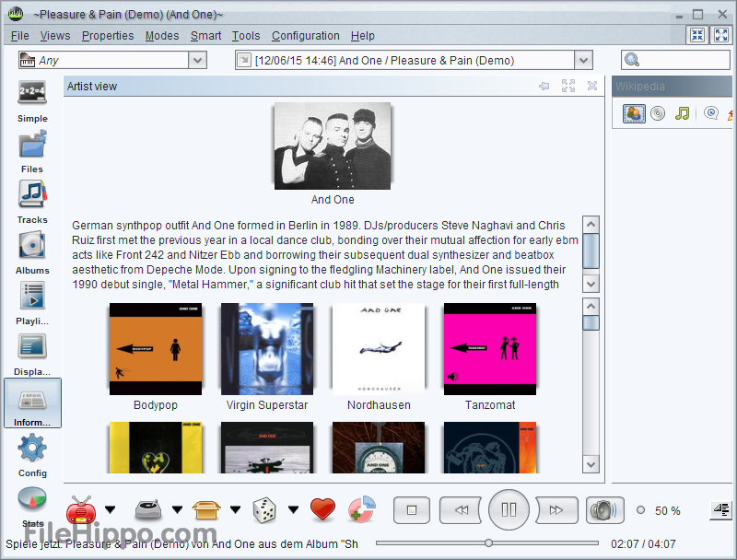
Task: Pin the Artist view panel
Action: click(544, 86)
